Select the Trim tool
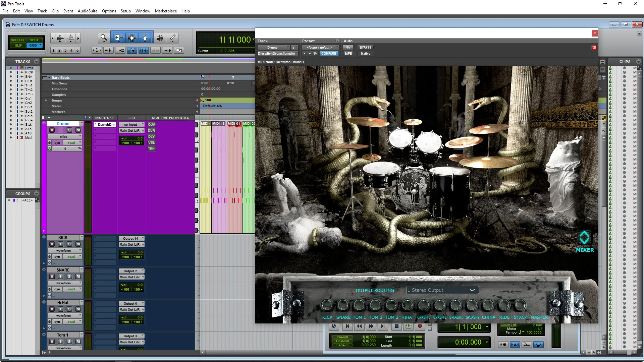Viewport: 644px width, 362px height. (x=119, y=38)
